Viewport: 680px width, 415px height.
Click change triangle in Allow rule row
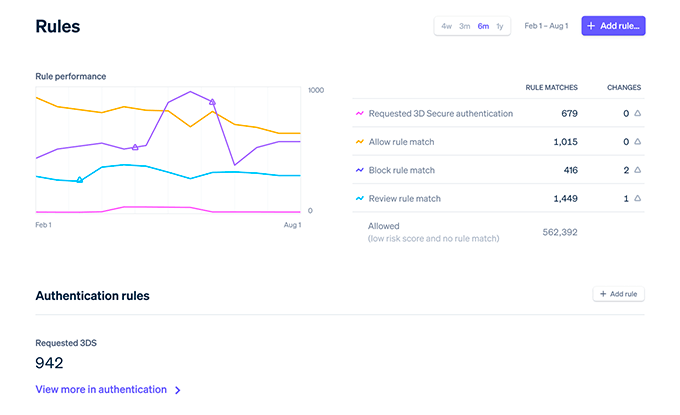pos(638,141)
